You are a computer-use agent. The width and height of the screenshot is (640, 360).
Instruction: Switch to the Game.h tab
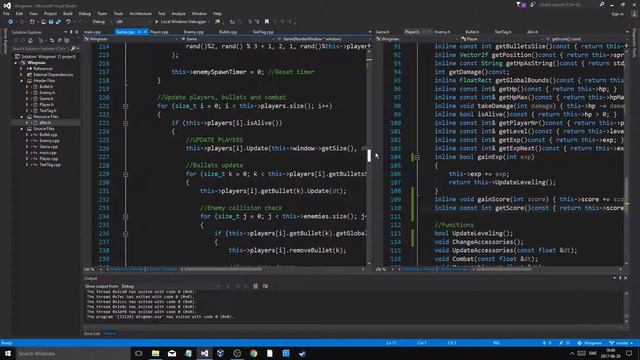coord(382,32)
